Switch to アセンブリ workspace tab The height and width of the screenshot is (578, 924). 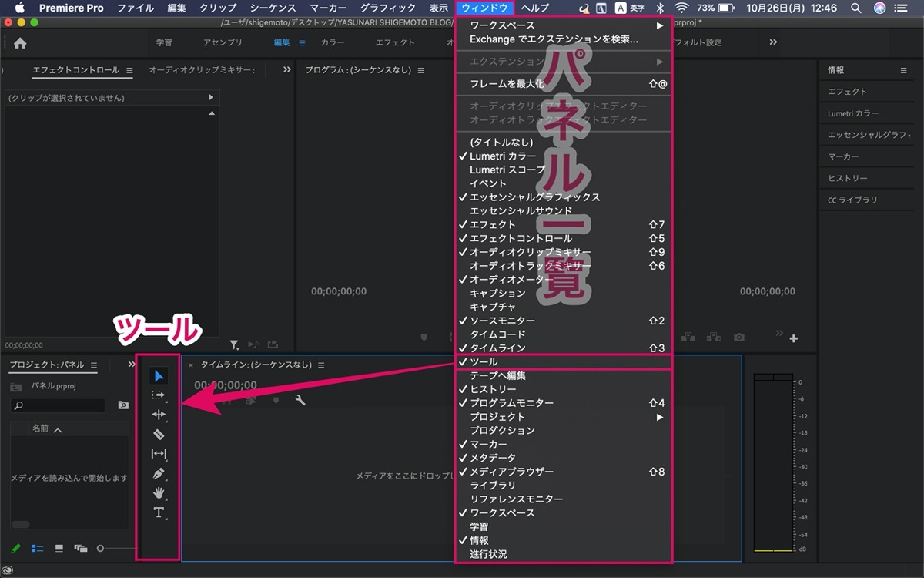223,42
